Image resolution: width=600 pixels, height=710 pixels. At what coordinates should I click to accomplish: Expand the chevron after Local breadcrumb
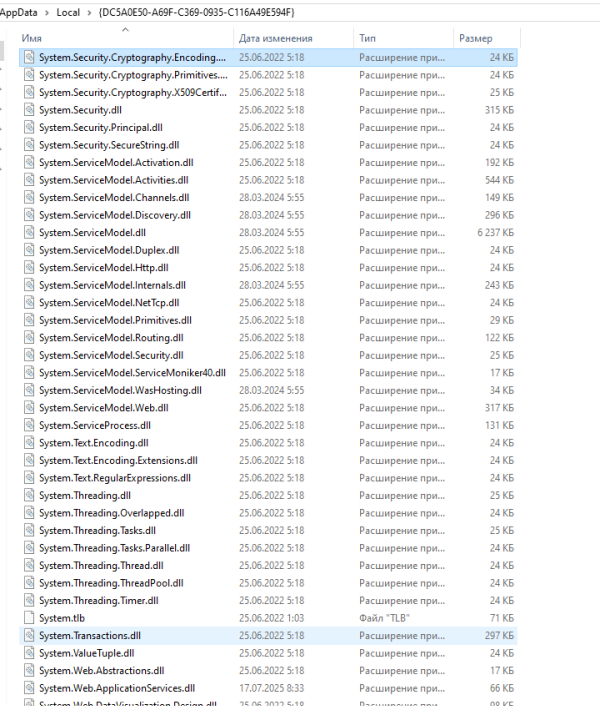[89, 13]
